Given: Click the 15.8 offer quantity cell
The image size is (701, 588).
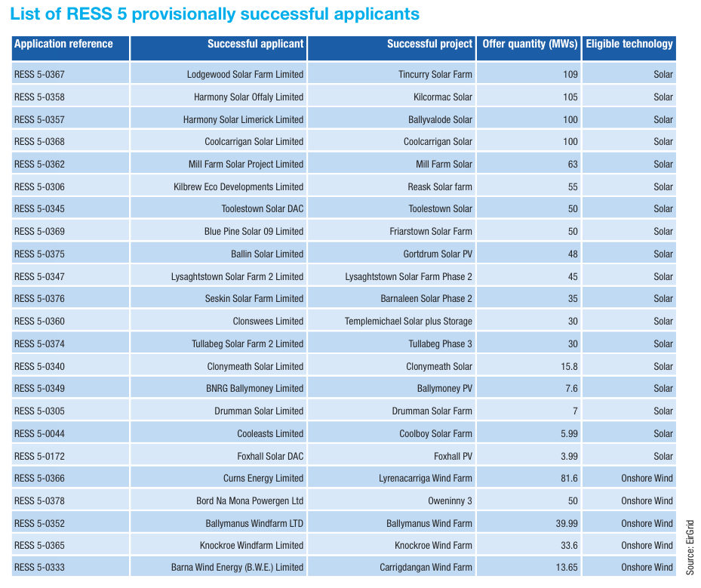Looking at the screenshot, I should pyautogui.click(x=567, y=367).
